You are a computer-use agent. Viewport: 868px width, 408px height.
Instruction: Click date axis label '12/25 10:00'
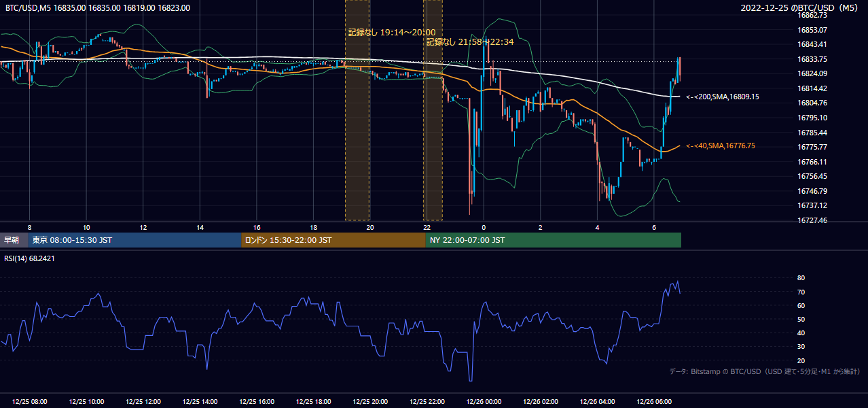[86, 401]
